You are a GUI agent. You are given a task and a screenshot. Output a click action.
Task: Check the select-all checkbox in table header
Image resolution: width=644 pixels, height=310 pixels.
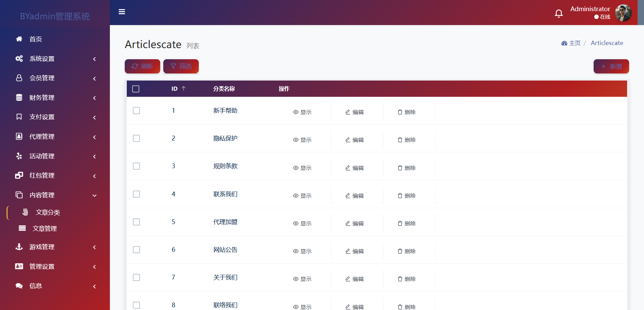(x=136, y=89)
